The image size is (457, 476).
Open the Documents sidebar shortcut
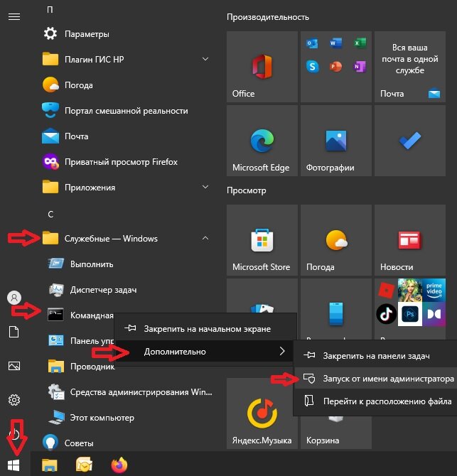point(14,332)
